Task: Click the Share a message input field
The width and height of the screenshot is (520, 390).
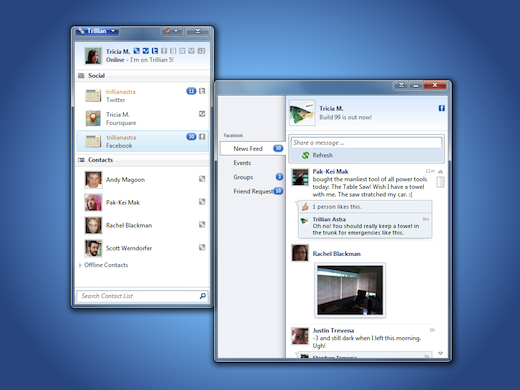Action: pos(366,143)
